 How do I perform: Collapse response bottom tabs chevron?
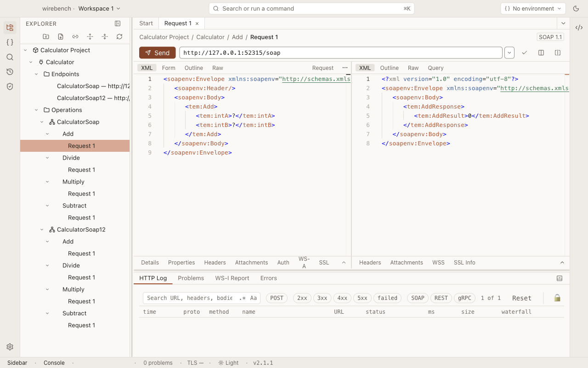pyautogui.click(x=562, y=263)
